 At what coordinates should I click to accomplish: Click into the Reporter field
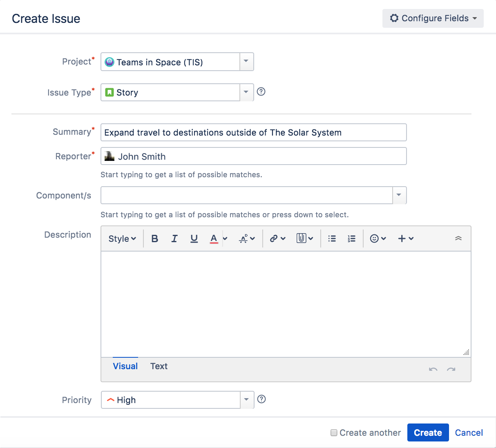click(254, 156)
